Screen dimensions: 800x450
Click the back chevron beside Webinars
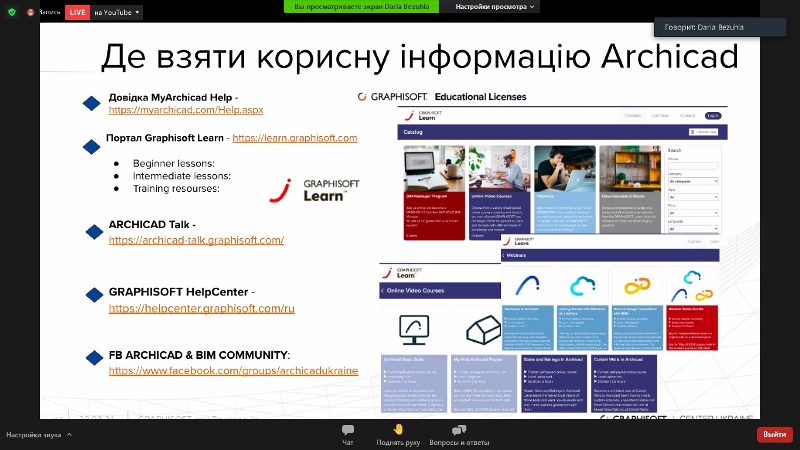[504, 255]
